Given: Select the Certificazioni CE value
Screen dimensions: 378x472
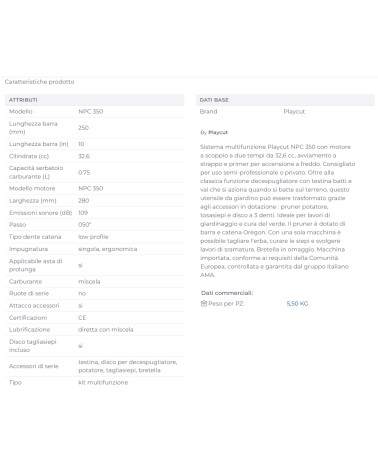Looking at the screenshot, I should [82, 318].
